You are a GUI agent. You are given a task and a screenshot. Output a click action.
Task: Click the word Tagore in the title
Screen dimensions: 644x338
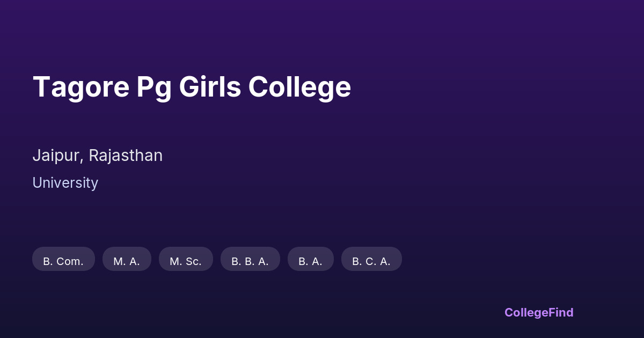[x=81, y=87]
